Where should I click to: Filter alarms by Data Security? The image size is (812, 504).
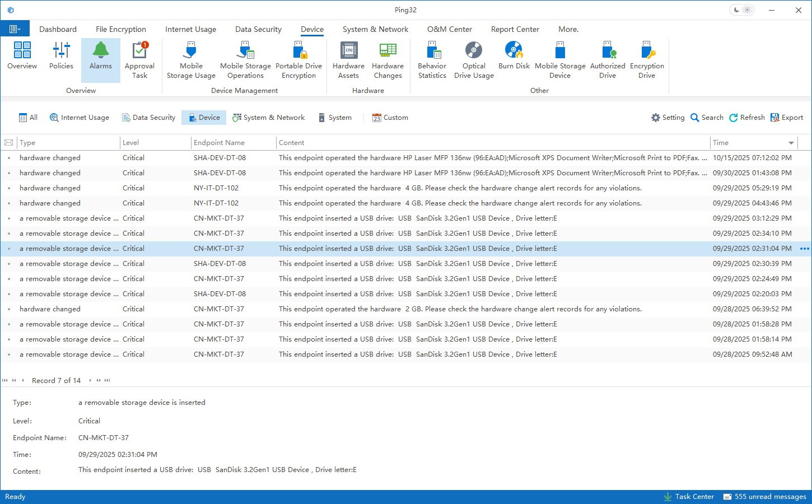148,118
